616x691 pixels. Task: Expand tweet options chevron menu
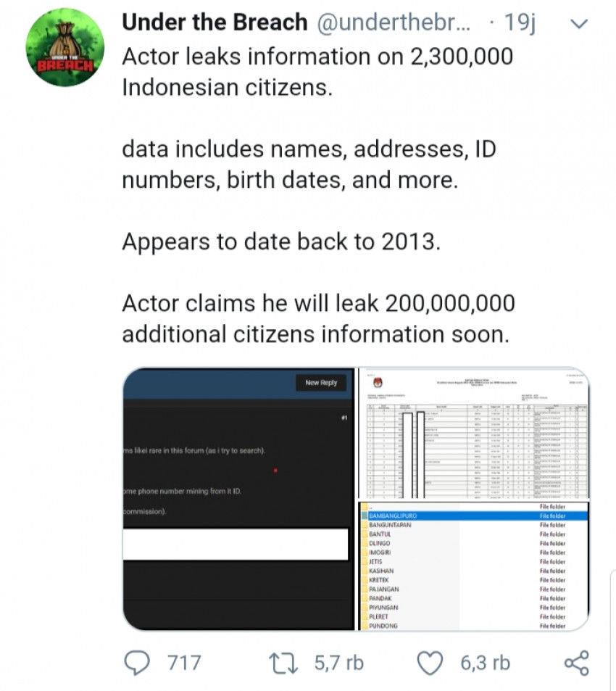pos(579,23)
